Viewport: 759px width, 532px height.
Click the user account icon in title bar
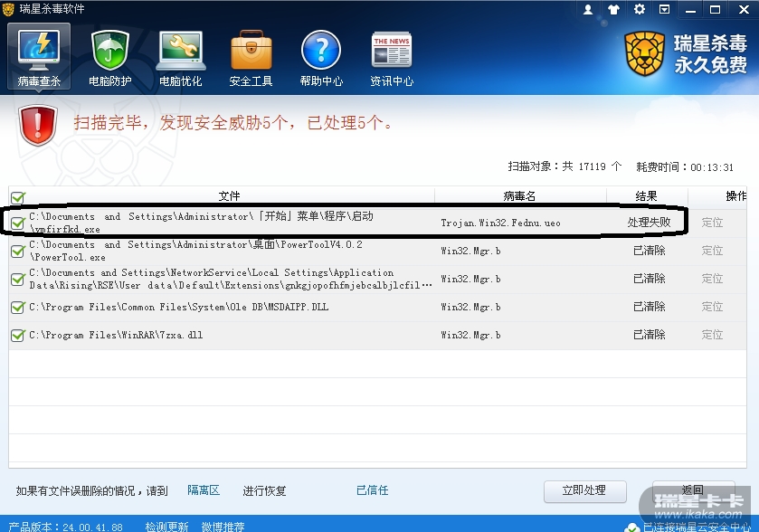588,9
